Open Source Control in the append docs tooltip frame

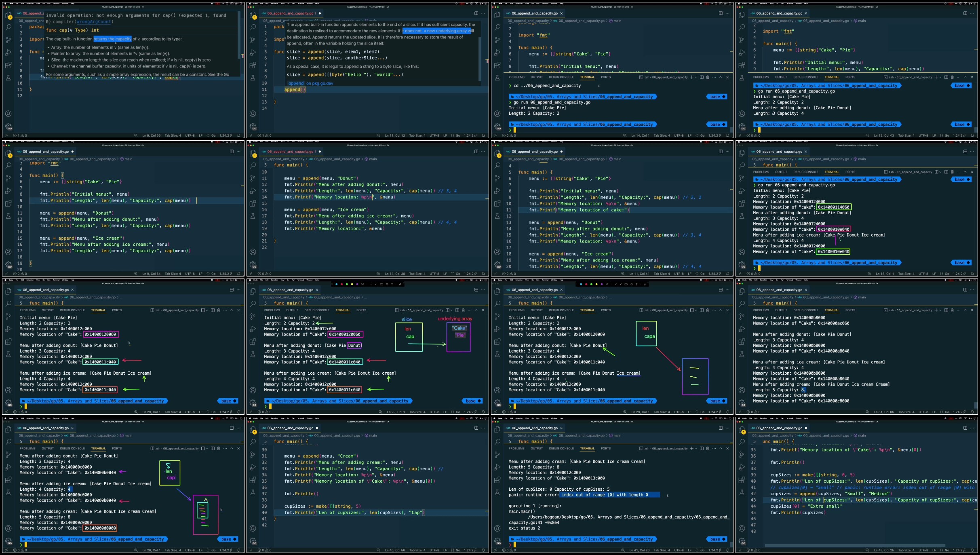point(253,40)
